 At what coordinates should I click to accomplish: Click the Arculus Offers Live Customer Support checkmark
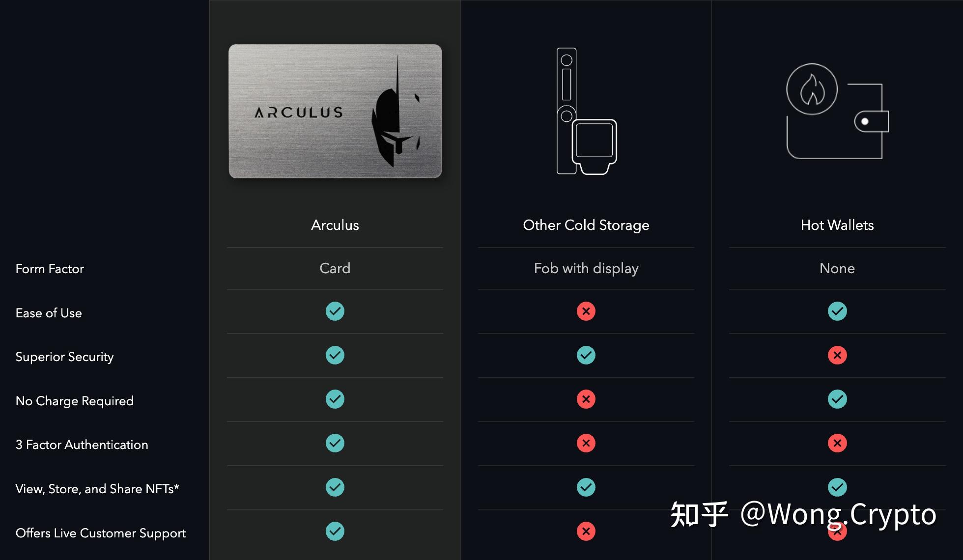pyautogui.click(x=335, y=532)
